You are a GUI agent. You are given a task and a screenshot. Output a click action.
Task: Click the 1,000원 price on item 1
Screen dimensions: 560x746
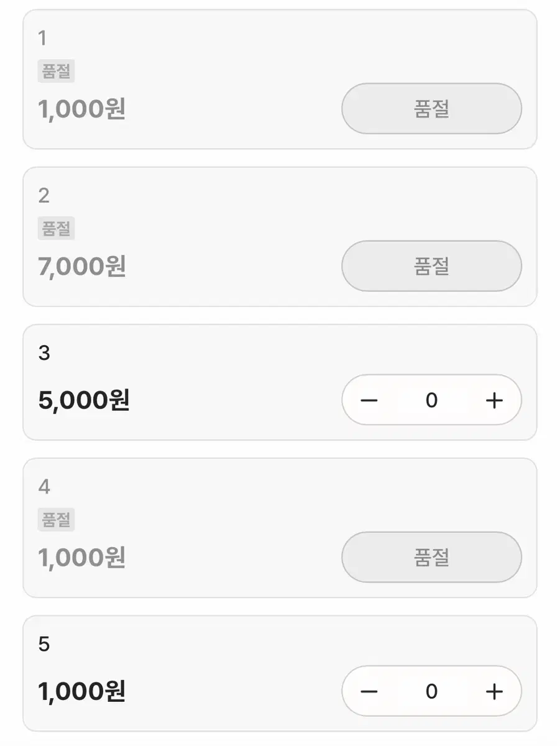[x=82, y=109]
